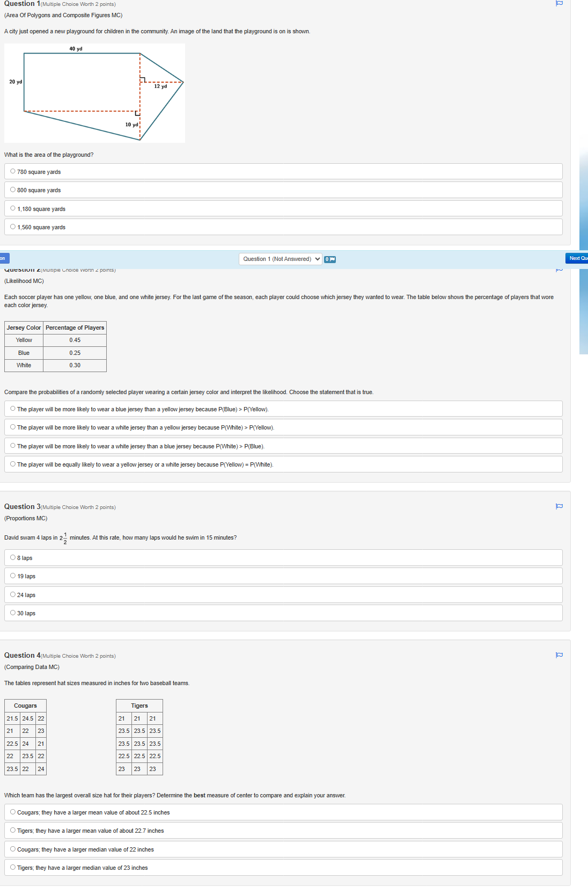Viewport: 588px width, 887px height.
Task: Choose P(Yellow) = P(White) equally likely option
Action: tap(13, 464)
